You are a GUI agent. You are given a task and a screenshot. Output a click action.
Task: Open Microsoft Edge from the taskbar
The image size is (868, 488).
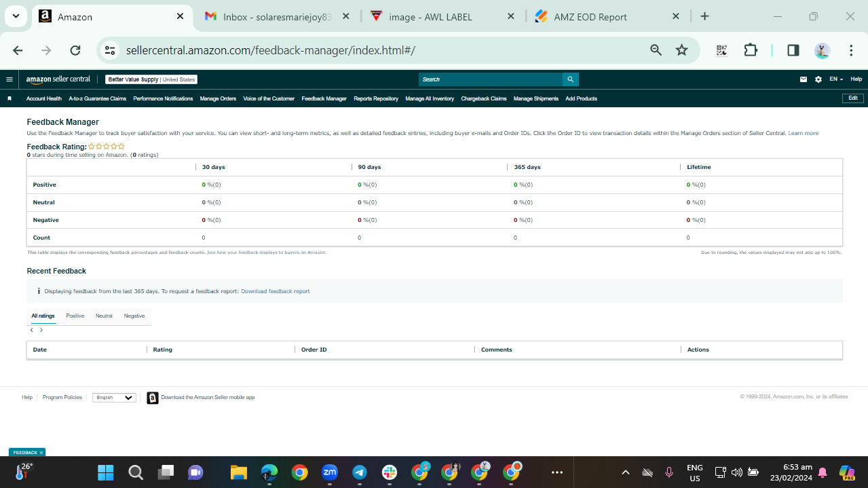click(269, 472)
